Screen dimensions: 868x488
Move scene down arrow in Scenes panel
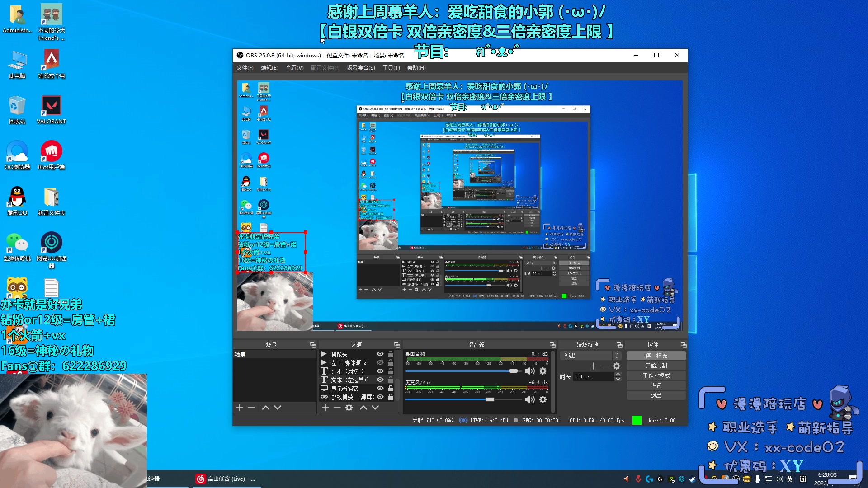click(x=278, y=408)
